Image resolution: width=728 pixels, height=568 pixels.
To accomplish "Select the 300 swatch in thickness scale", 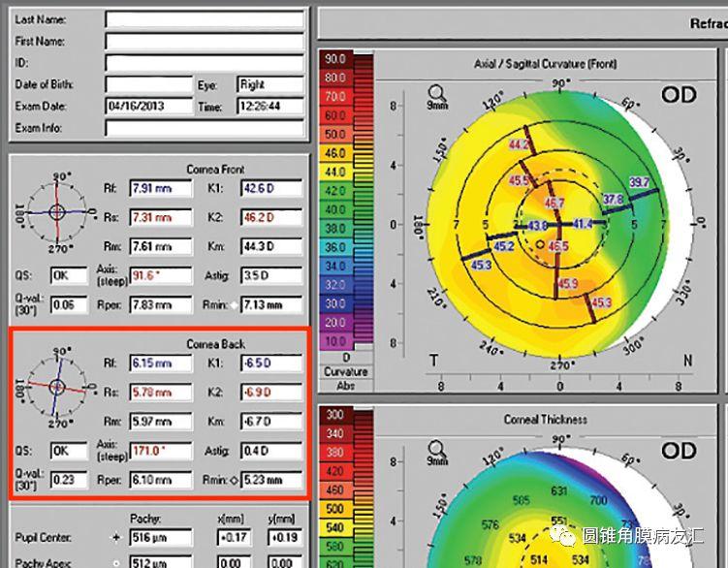I will pyautogui.click(x=336, y=415).
